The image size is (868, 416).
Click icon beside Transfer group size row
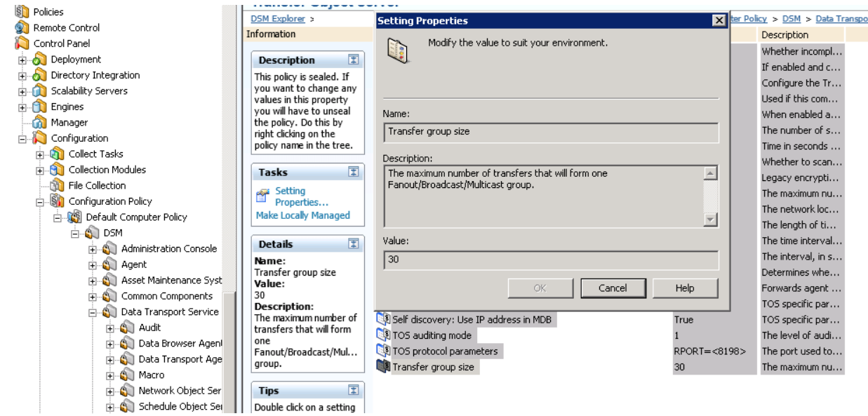pos(383,367)
